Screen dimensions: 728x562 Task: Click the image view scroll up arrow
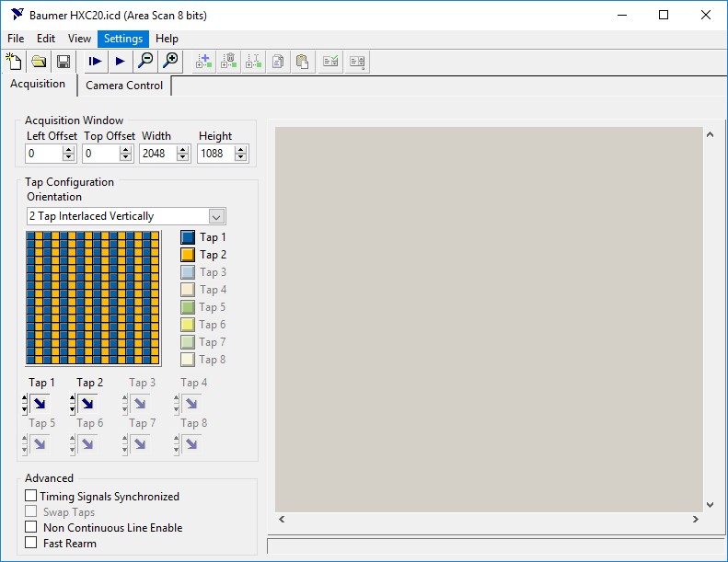click(x=710, y=134)
